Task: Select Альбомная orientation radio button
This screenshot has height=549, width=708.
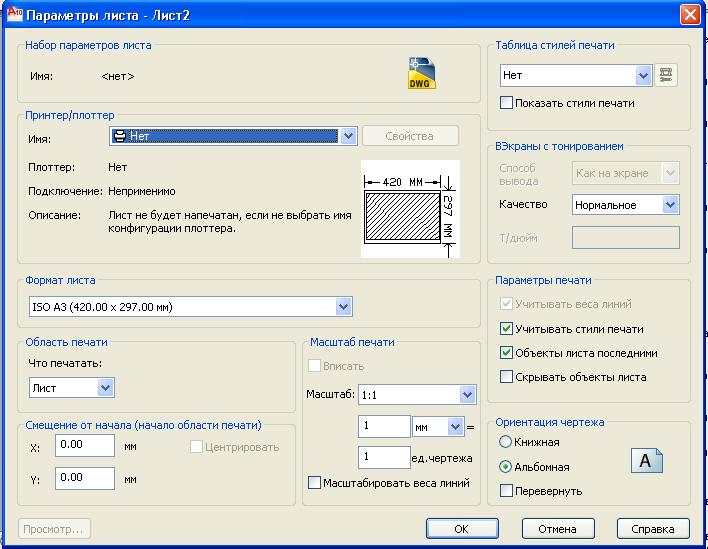Action: [x=505, y=466]
